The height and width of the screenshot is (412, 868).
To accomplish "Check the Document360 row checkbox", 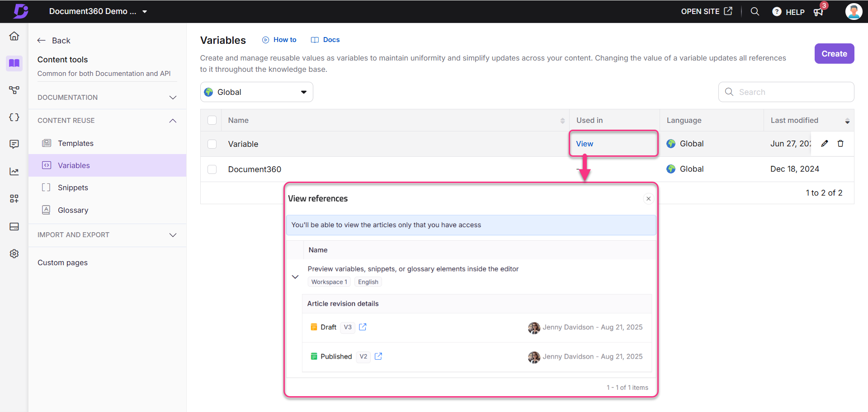I will point(212,169).
